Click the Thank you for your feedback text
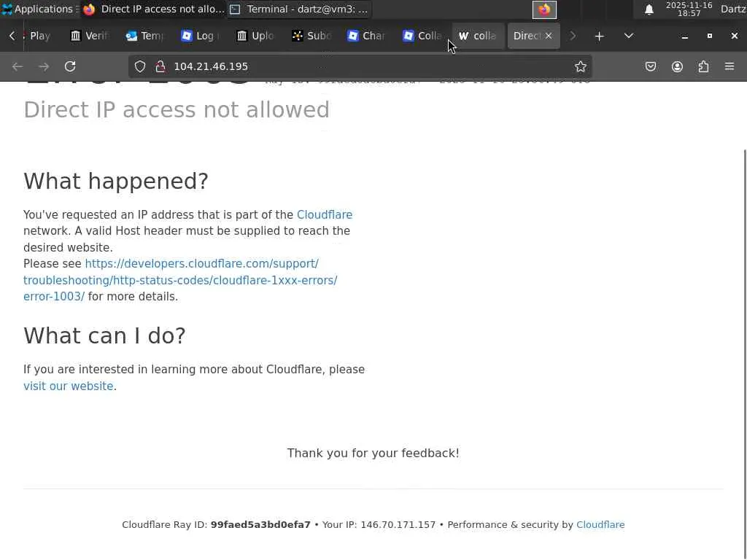 [373, 454]
